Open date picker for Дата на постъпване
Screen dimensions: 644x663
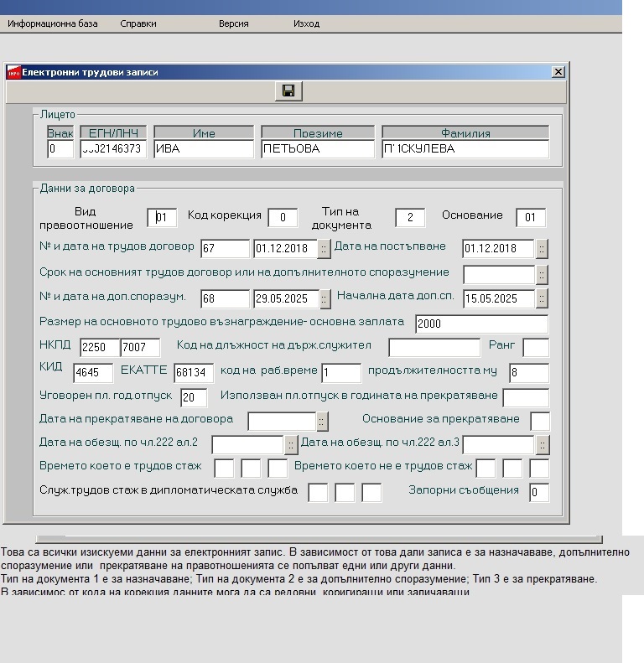click(x=542, y=249)
